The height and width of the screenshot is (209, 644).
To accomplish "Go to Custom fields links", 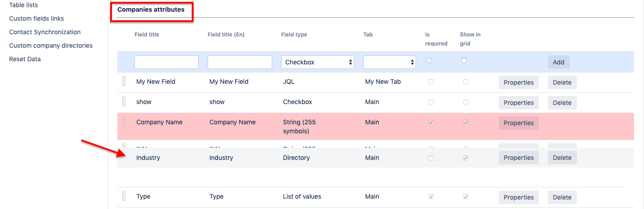I will tap(37, 18).
